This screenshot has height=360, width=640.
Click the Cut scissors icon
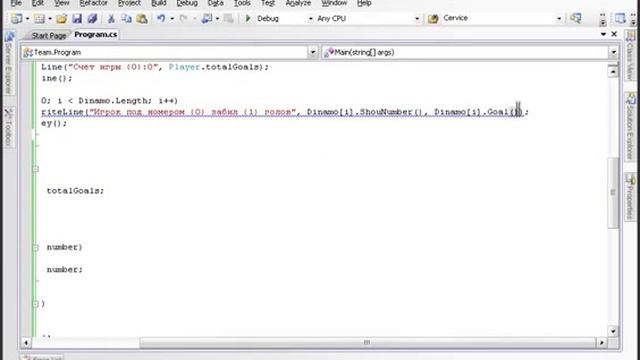click(x=111, y=18)
